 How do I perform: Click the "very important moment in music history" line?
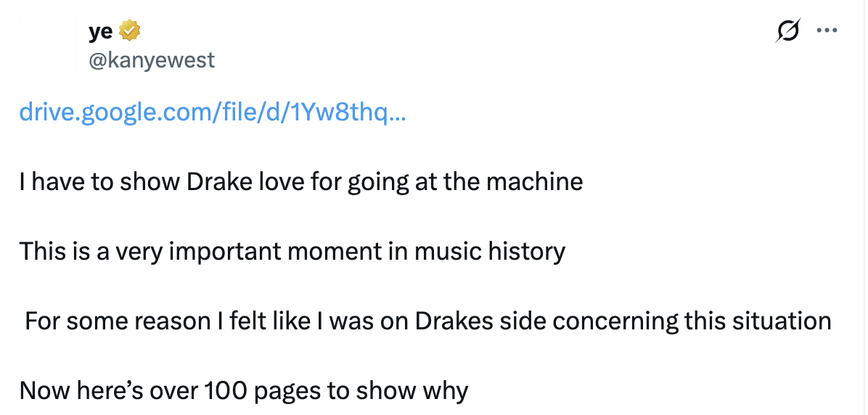292,252
